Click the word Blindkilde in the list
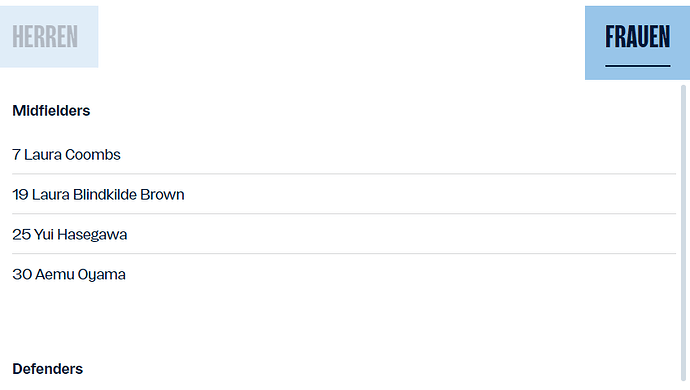690x390 pixels. click(105, 195)
